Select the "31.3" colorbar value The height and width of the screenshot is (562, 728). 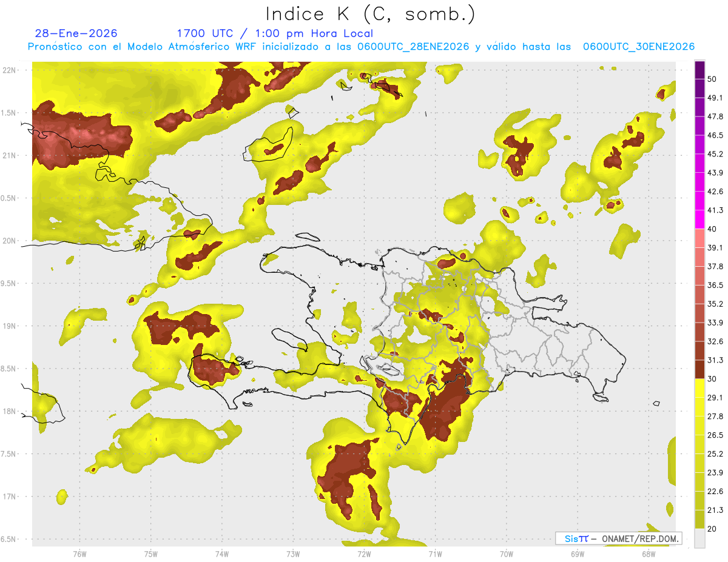(x=715, y=360)
